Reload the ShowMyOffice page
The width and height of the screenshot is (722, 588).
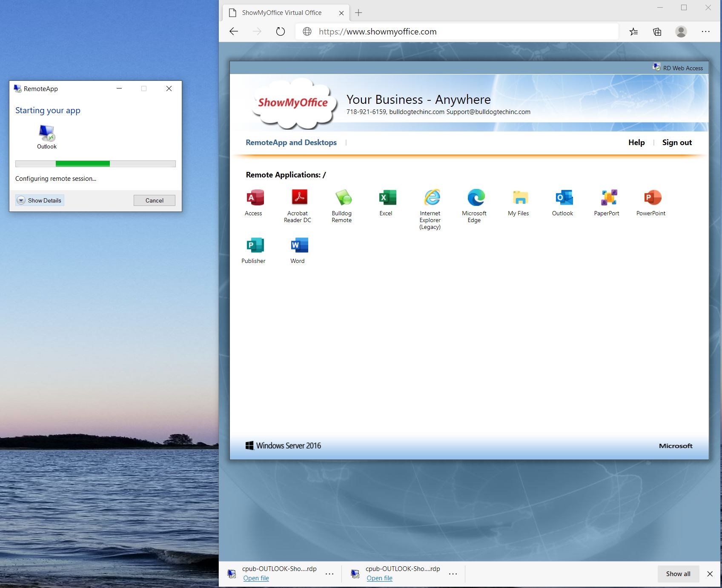[x=280, y=31]
